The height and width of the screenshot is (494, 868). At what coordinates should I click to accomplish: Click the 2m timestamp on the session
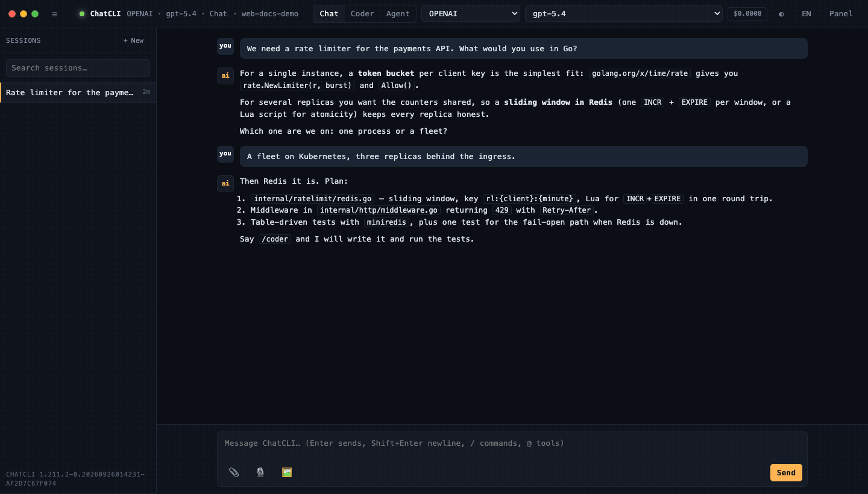pyautogui.click(x=146, y=92)
